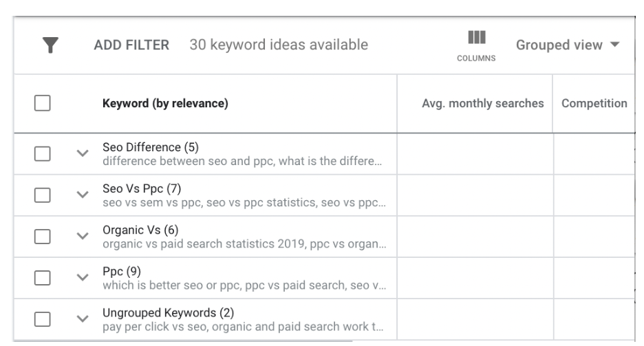Toggle the select-all header checkbox

[x=43, y=104]
